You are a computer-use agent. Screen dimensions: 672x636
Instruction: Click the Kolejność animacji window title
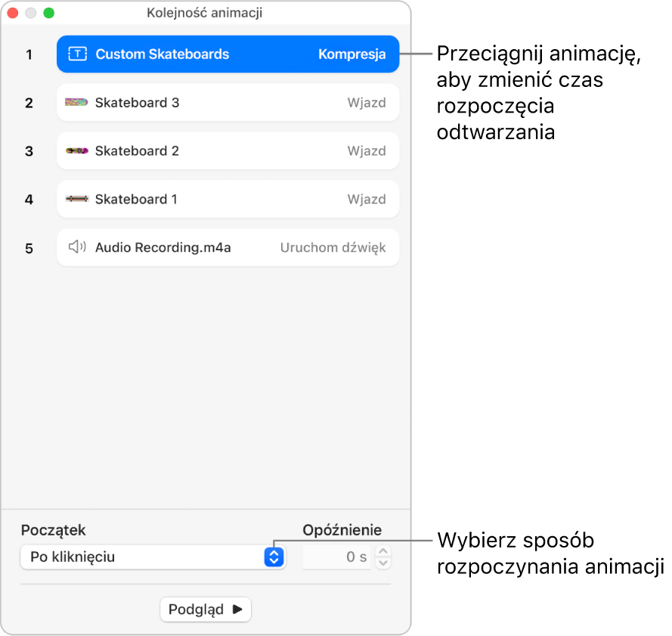click(x=204, y=13)
